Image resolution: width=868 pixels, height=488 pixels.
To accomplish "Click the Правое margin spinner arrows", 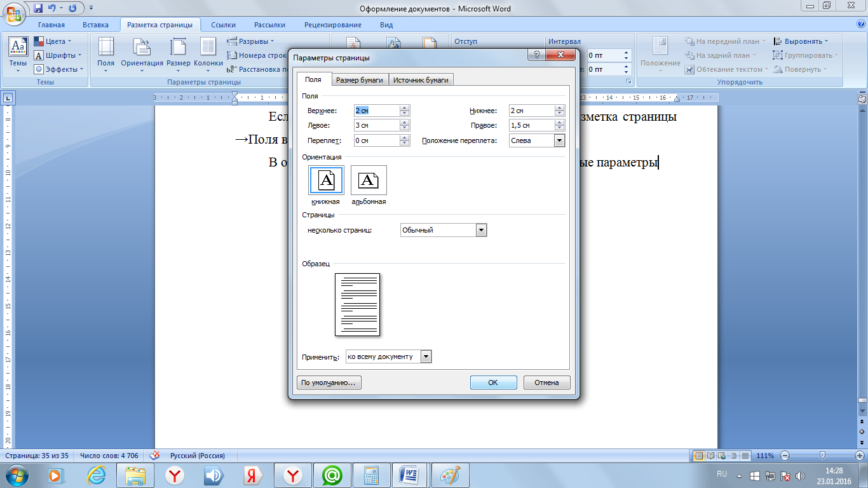I will 559,125.
